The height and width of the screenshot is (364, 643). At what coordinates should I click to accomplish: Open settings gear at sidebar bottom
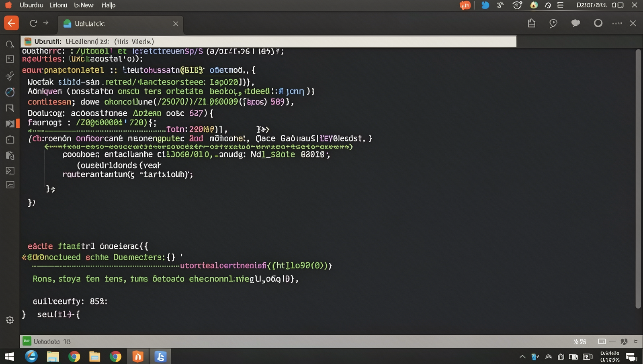[x=10, y=320]
